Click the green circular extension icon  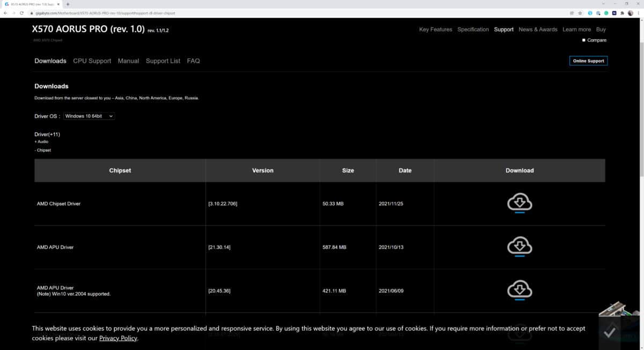[606, 13]
